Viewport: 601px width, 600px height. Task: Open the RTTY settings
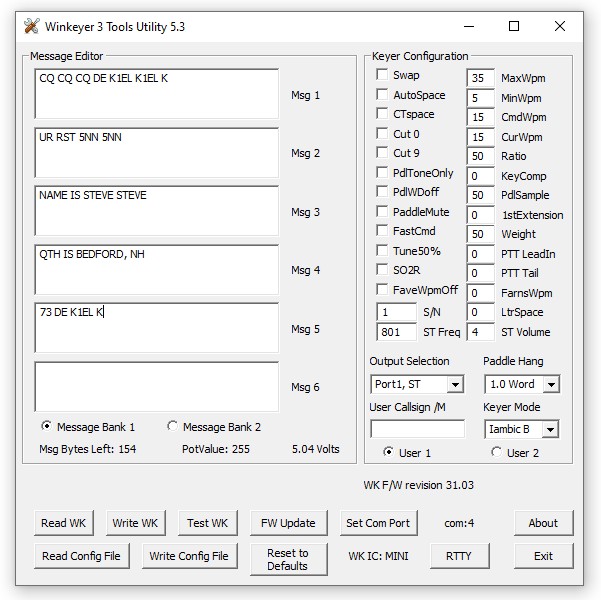coord(459,556)
